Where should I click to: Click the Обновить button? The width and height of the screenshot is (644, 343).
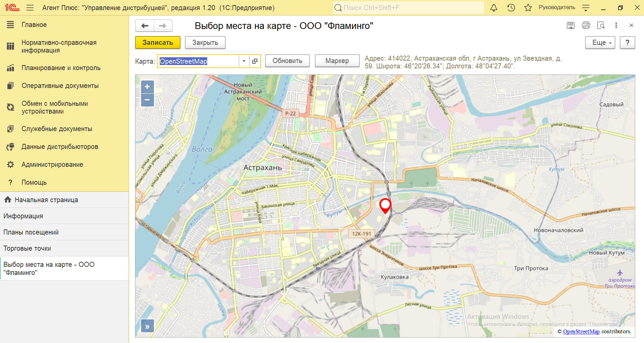(287, 61)
